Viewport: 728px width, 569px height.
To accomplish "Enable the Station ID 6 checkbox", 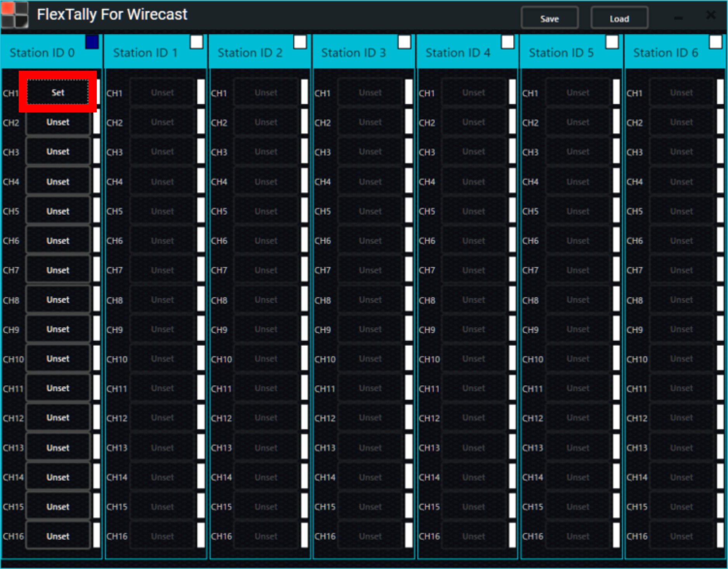I will pos(716,42).
